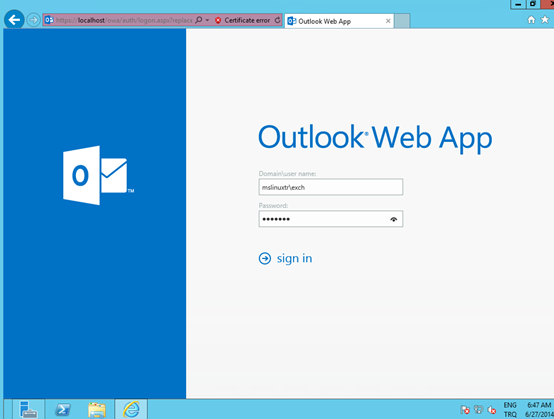The height and width of the screenshot is (419, 554).
Task: Go back with the browser back arrow
Action: pyautogui.click(x=14, y=20)
